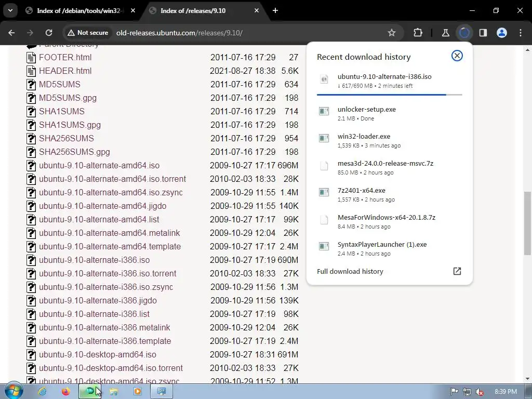Go back to the previous page
The width and height of the screenshot is (532, 399).
click(x=11, y=33)
